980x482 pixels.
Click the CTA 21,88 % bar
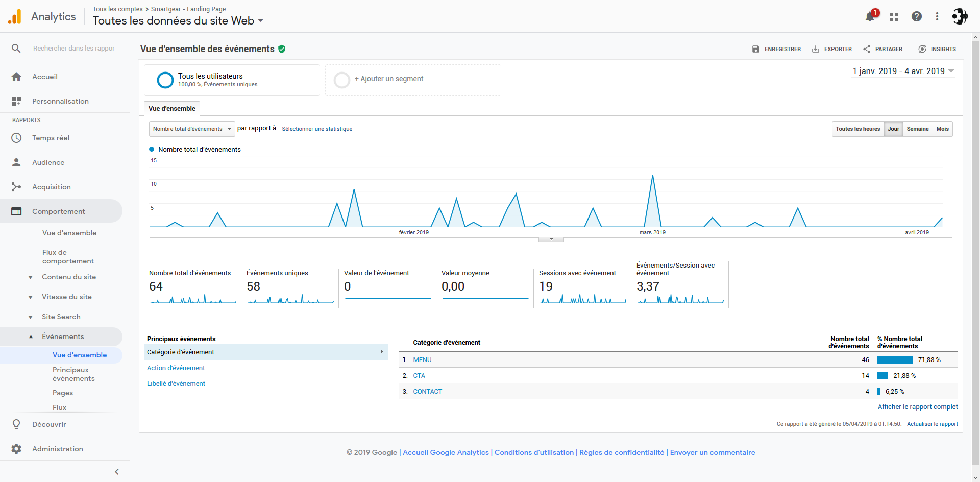click(883, 376)
